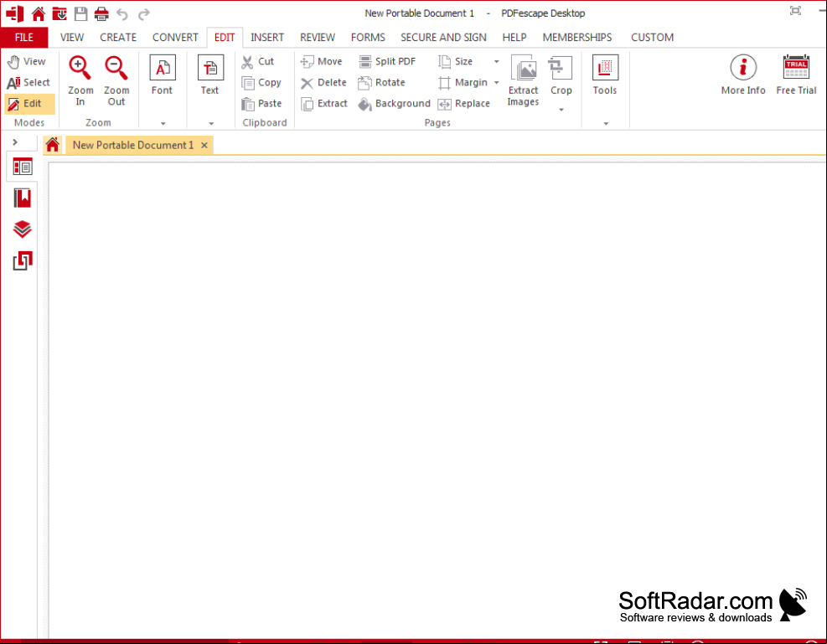Close the New Portable Document 1 tab
Image resolution: width=827 pixels, height=644 pixels.
coord(204,145)
